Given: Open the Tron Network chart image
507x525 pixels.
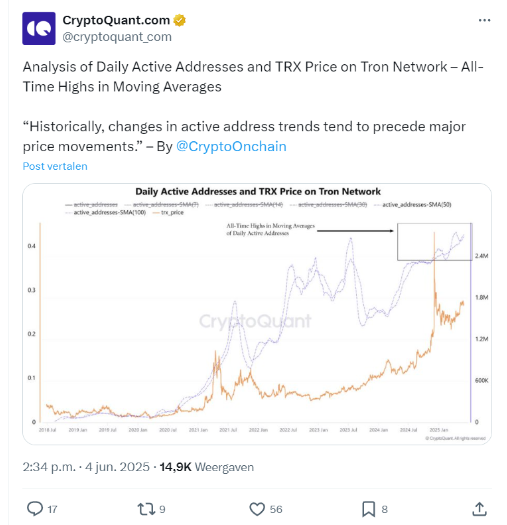Looking at the screenshot, I should click(257, 314).
